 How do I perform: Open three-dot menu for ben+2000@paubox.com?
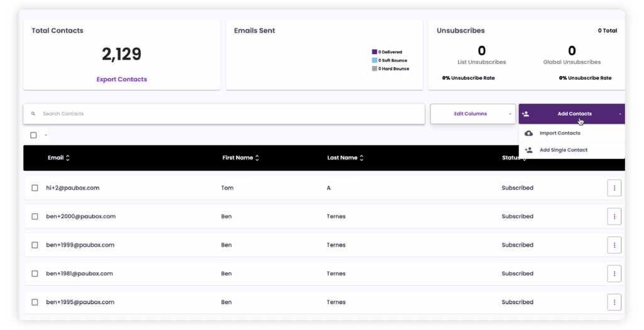click(614, 216)
